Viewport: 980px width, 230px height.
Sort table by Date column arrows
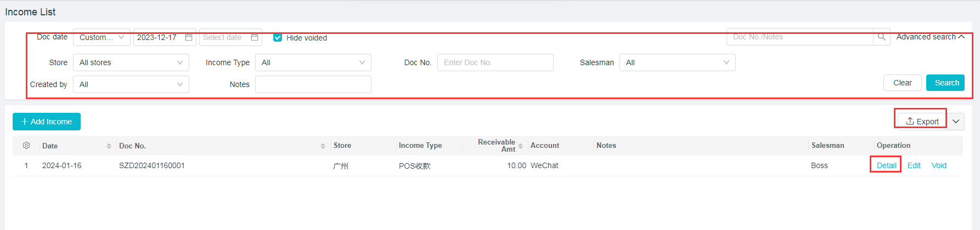click(x=109, y=146)
